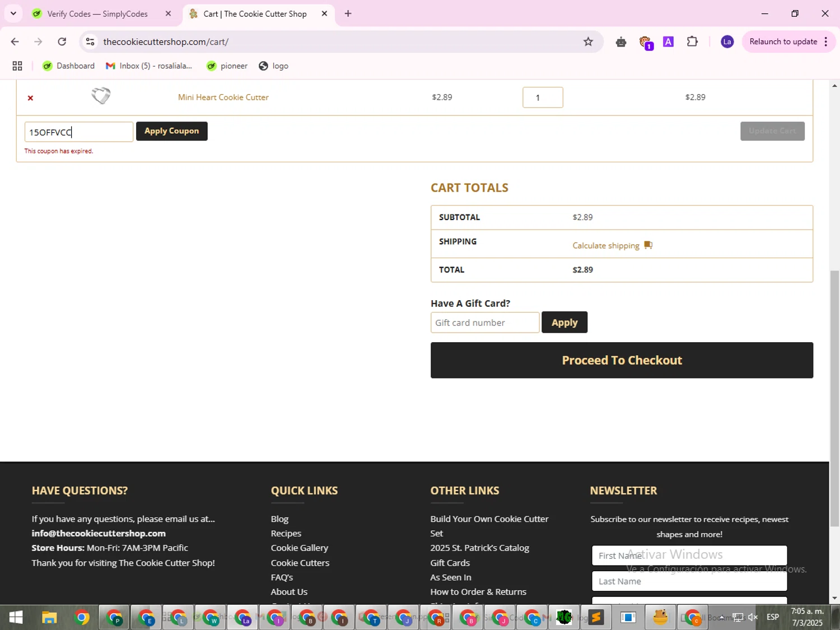Viewport: 840px width, 630px height.
Task: Edit the quantity field for Mini Heart
Action: 543,97
